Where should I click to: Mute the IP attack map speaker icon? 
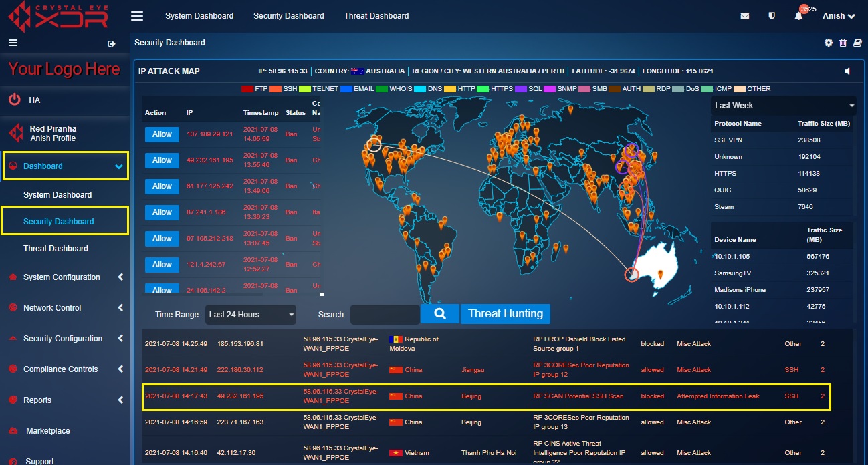(x=847, y=71)
